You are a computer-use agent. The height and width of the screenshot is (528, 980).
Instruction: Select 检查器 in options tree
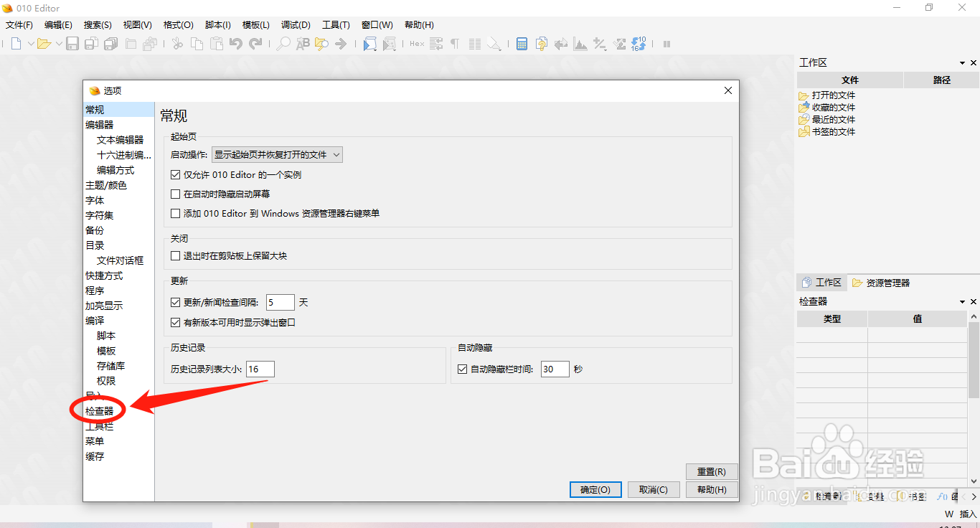(x=99, y=411)
